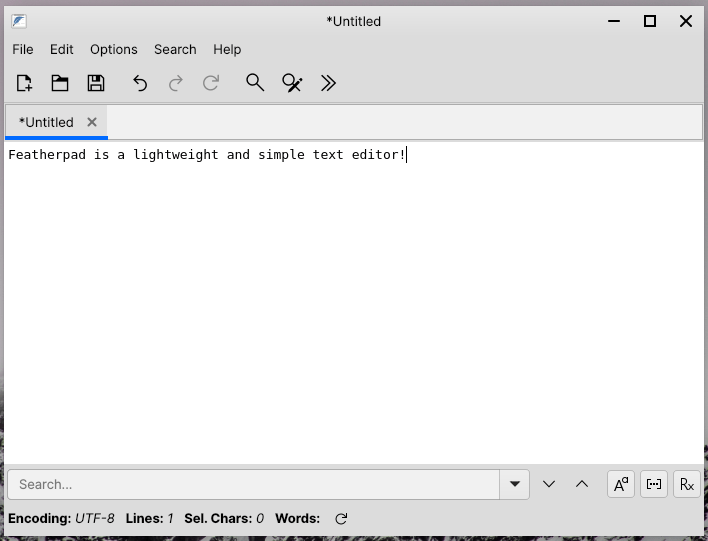Click the Sel. Chars: 0 status entry
This screenshot has height=541, width=708.
click(224, 518)
